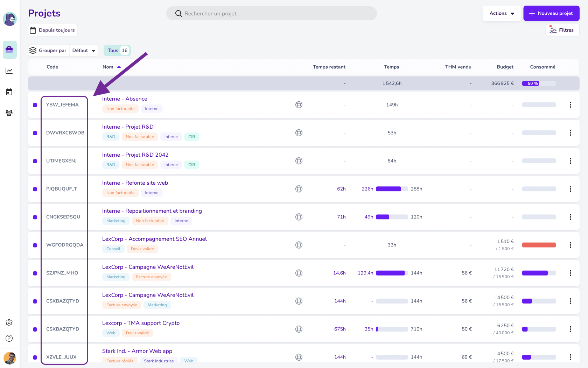Open the help question mark icon

[9, 338]
